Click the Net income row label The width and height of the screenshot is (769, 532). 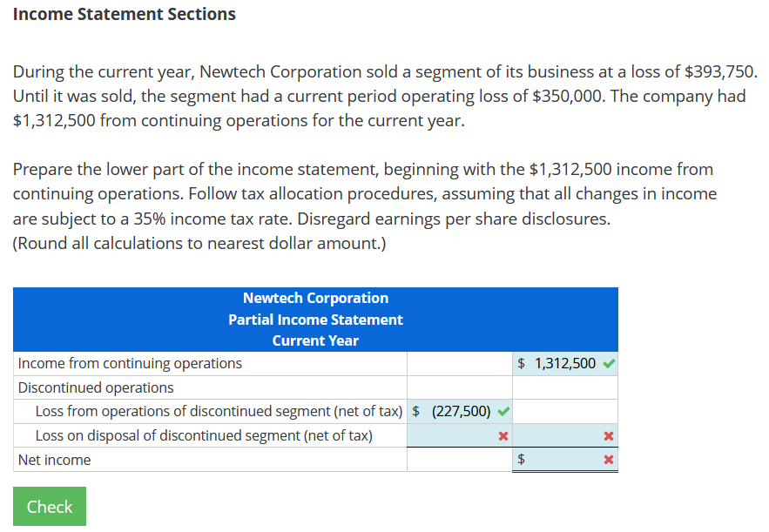pyautogui.click(x=52, y=459)
